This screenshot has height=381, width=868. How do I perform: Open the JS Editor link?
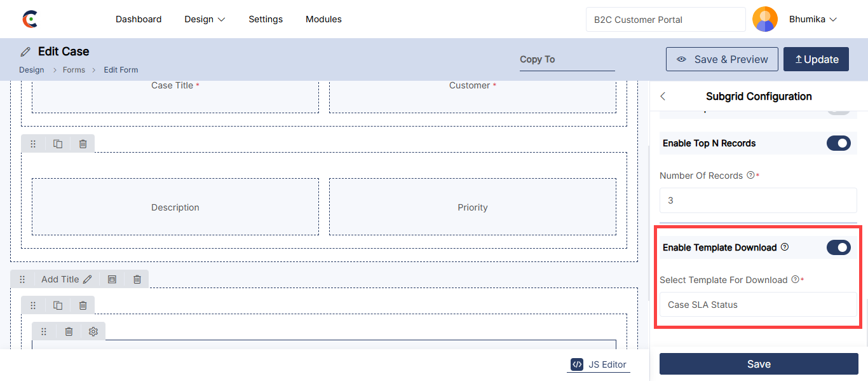pyautogui.click(x=599, y=364)
